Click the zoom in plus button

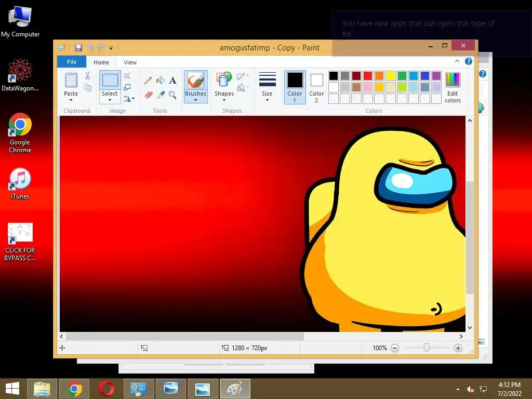click(458, 348)
